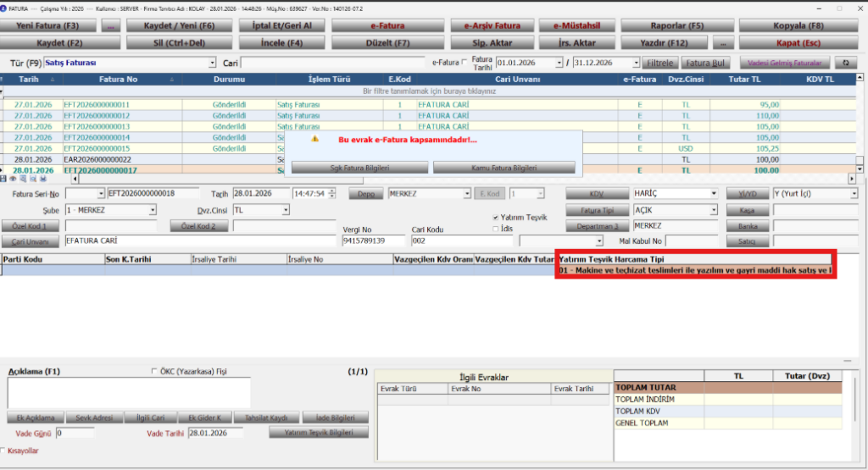Viewport: 868px width, 470px height.
Task: Tick the e-Fatura filter checkbox
Action: click(x=465, y=63)
